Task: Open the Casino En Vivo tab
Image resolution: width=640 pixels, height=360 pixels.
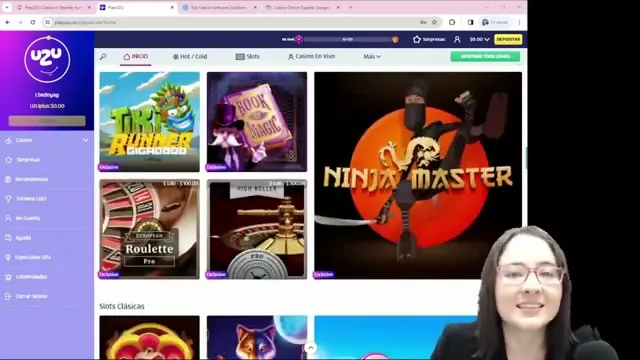Action: (x=311, y=56)
